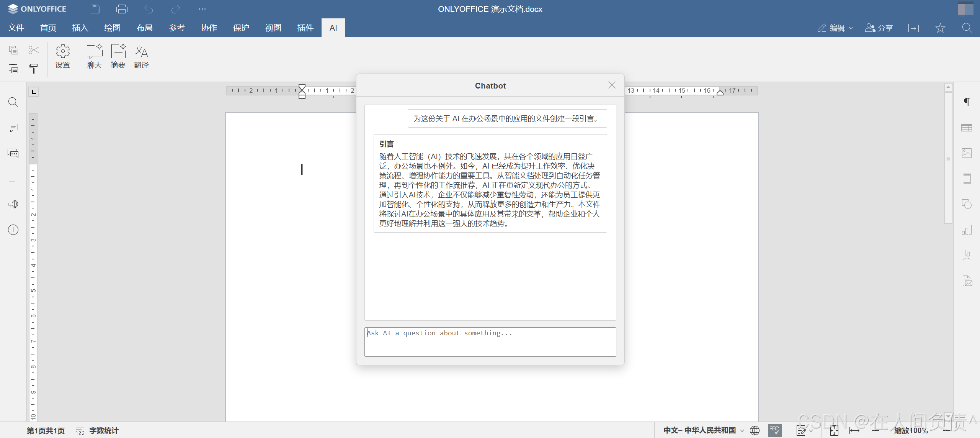
Task: Open the comments panel on the left
Action: click(13, 128)
